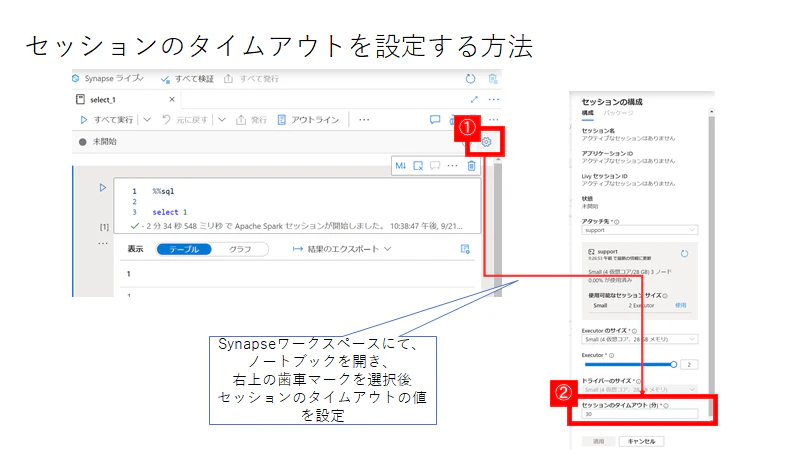Image resolution: width=800 pixels, height=450 pixels.
Task: Open the notebook toolbar ellipsis after アウトライン
Action: (364, 120)
